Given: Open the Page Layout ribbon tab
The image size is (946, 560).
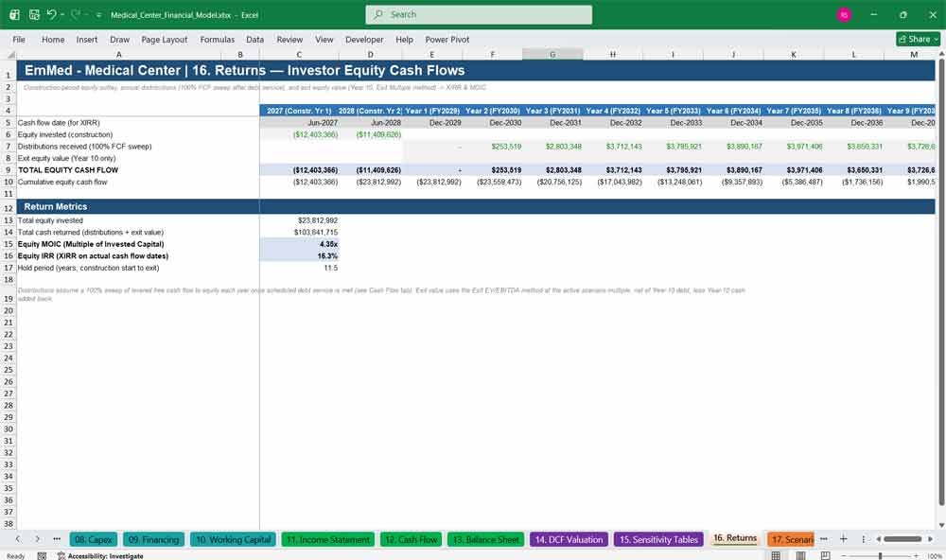Looking at the screenshot, I should coord(164,39).
